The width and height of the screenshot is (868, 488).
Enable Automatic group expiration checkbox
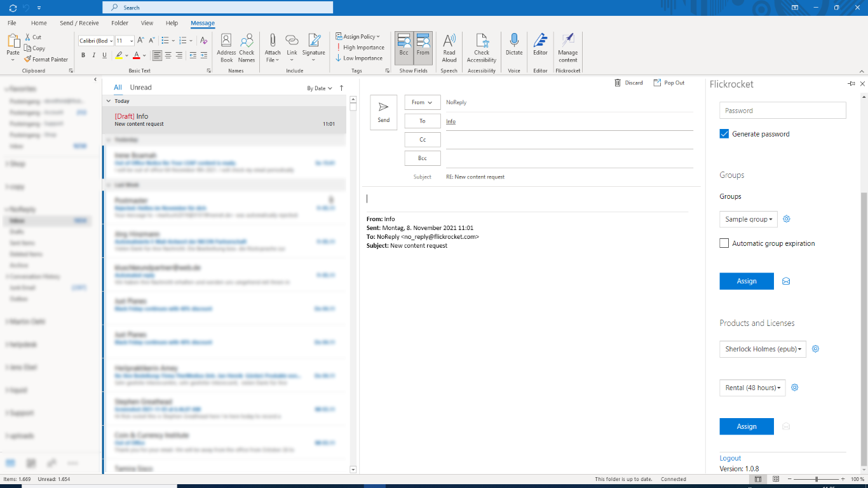[x=724, y=243]
